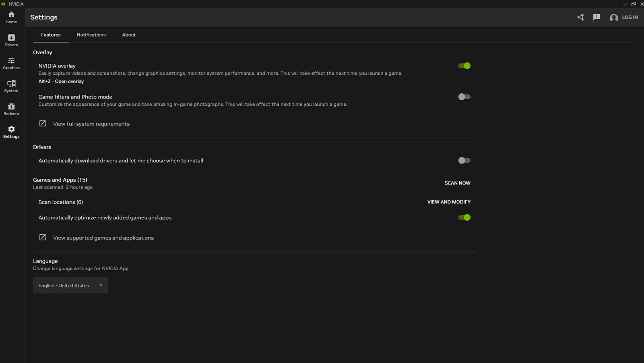Open the Graphics settings section
The width and height of the screenshot is (644, 363).
pyautogui.click(x=11, y=63)
